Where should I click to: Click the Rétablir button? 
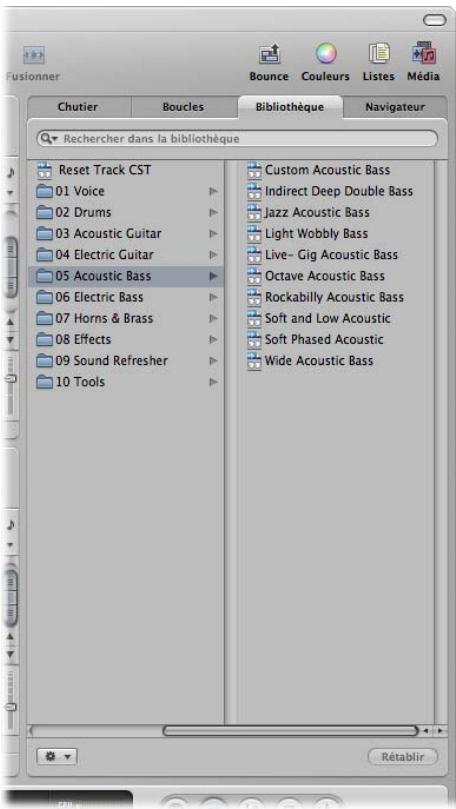(402, 757)
